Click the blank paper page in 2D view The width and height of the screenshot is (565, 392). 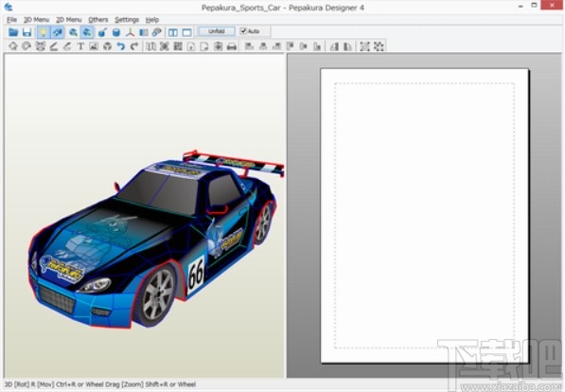tap(425, 215)
